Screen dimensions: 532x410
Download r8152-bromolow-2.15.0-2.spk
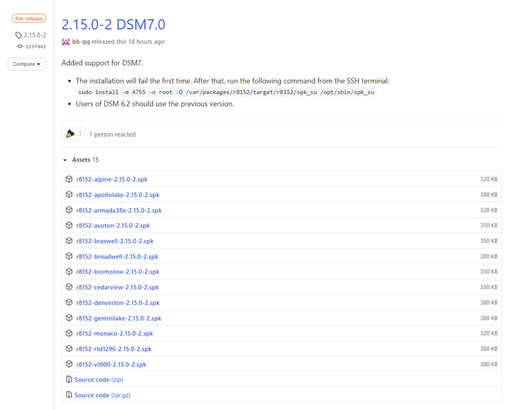(117, 272)
